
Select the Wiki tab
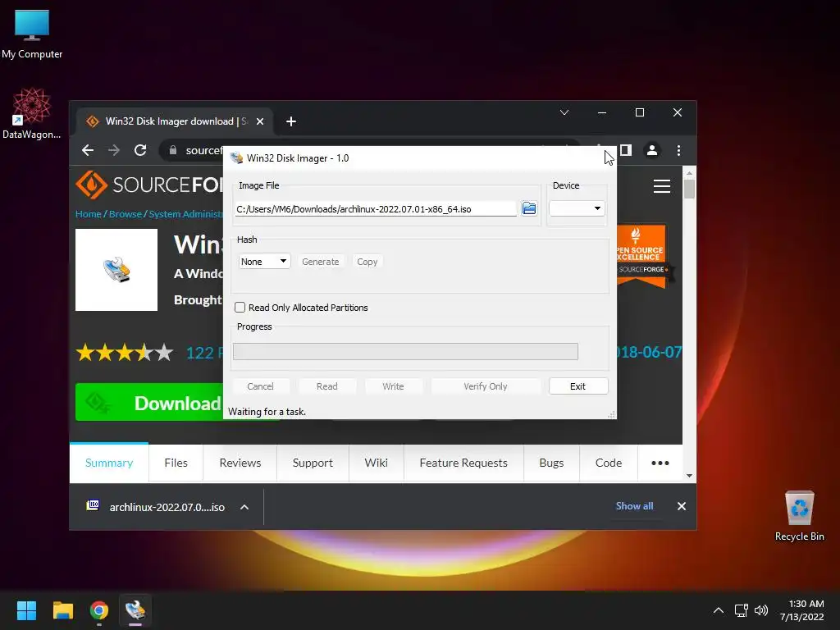pos(376,463)
